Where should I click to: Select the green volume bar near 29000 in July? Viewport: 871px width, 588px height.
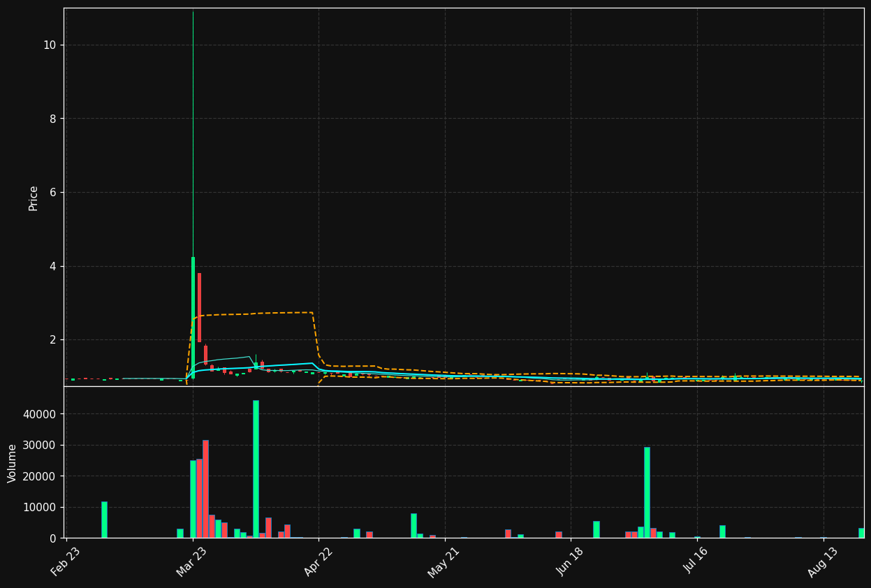(647, 492)
